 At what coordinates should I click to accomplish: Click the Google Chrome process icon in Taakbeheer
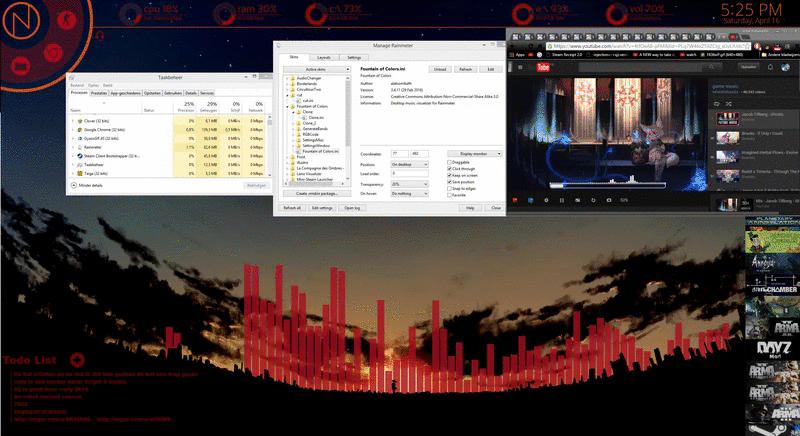coord(80,130)
